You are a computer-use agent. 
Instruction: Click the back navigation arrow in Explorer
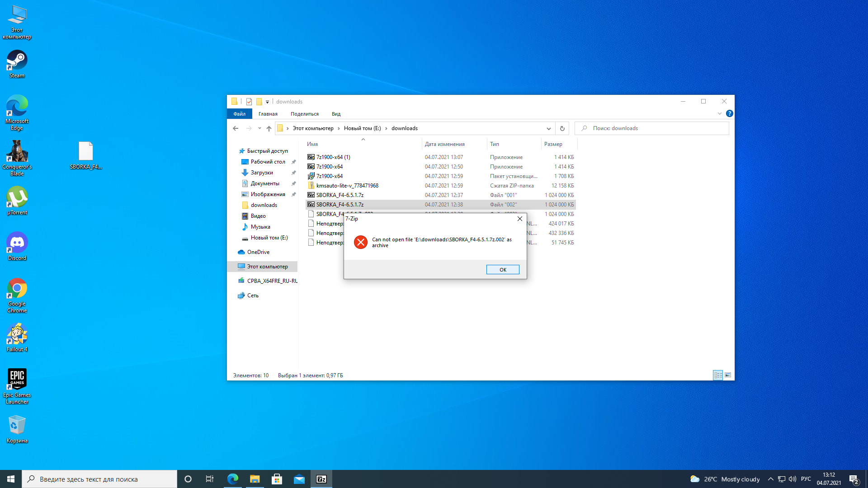[x=236, y=128]
